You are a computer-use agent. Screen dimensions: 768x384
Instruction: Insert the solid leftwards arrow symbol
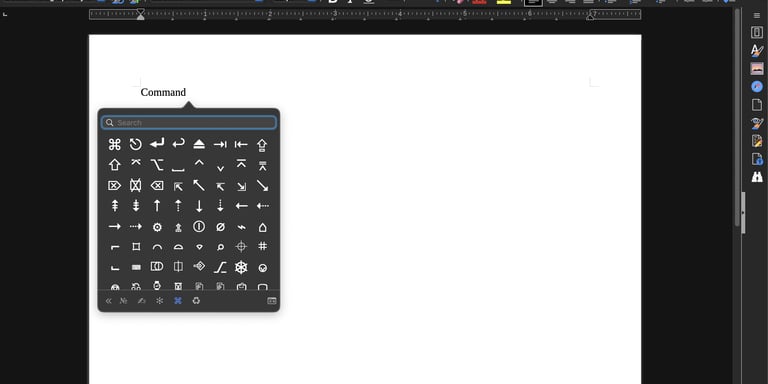click(241, 206)
